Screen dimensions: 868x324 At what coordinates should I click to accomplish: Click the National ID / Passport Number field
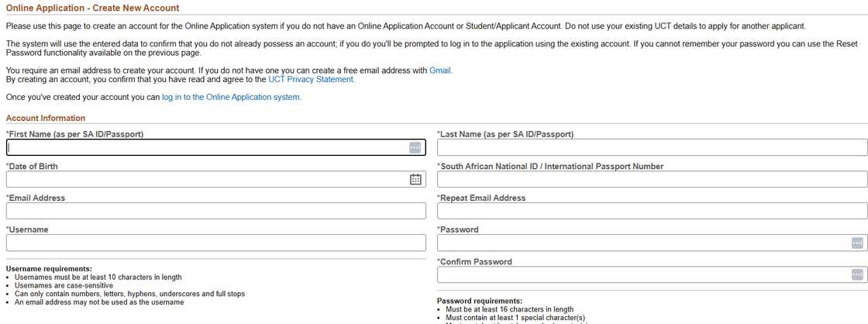[x=652, y=179]
